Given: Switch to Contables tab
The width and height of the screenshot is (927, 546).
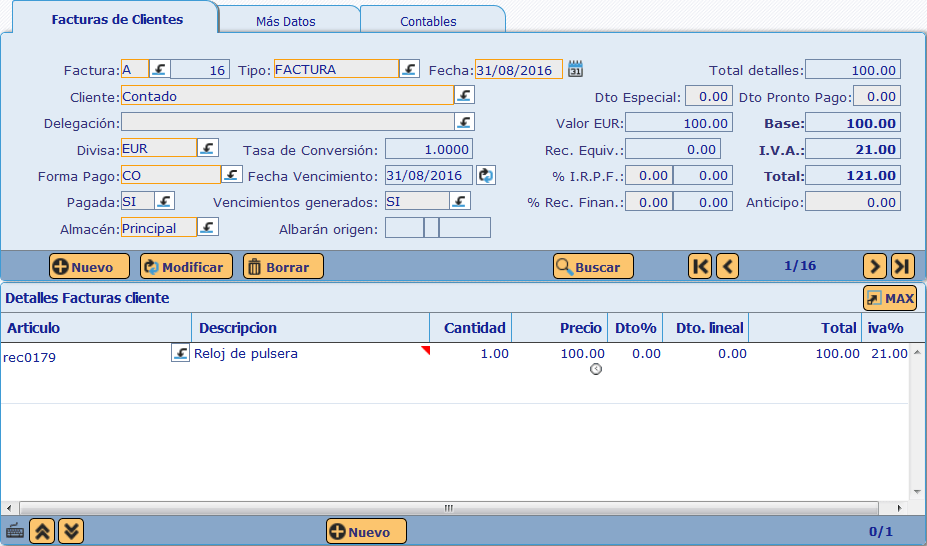Looking at the screenshot, I should 428,21.
